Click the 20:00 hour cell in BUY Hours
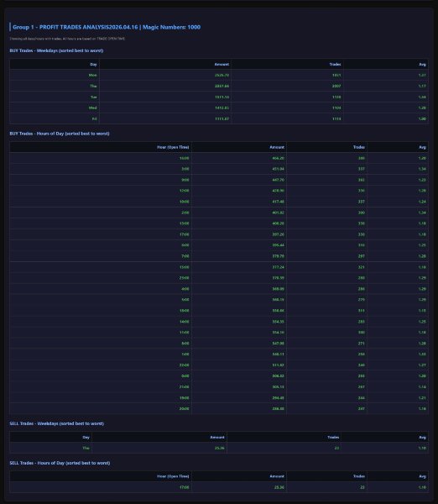The width and height of the screenshot is (438, 504). pyautogui.click(x=101, y=409)
